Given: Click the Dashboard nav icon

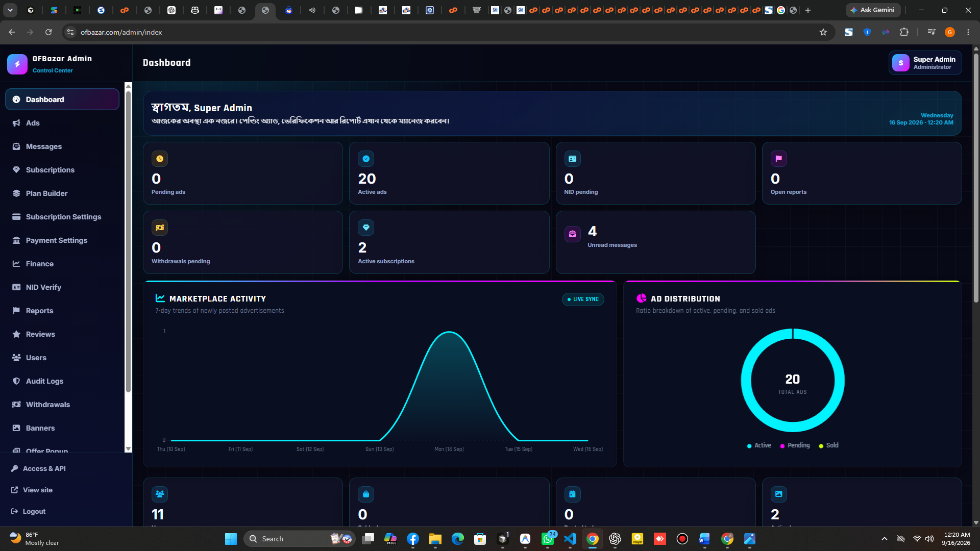Looking at the screenshot, I should coord(16,99).
